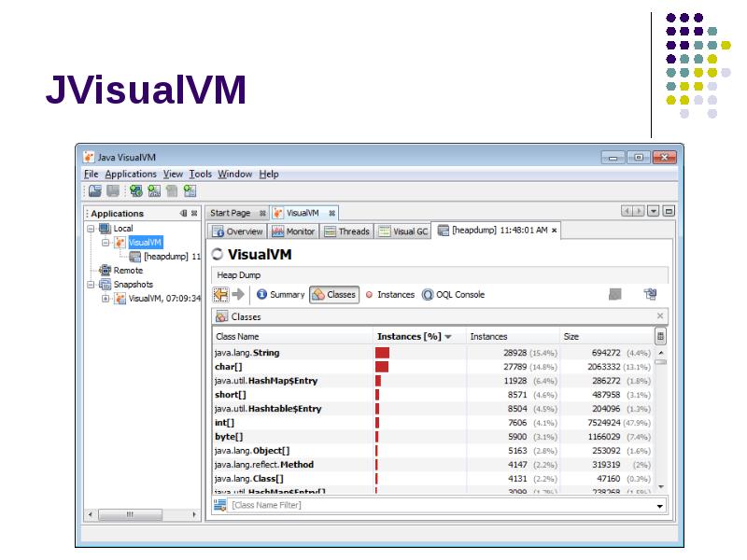This screenshot has width=747, height=560.
Task: Sort by the Size column header
Action: pyautogui.click(x=607, y=336)
